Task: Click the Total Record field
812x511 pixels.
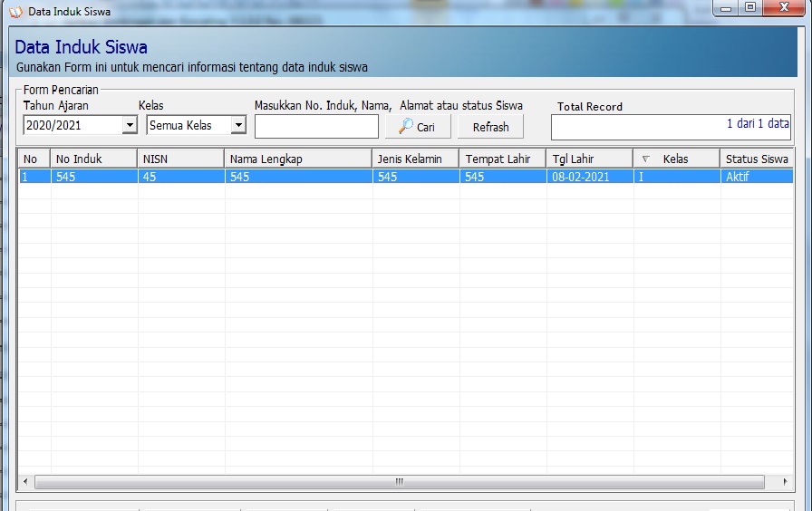Action: pyautogui.click(x=671, y=127)
